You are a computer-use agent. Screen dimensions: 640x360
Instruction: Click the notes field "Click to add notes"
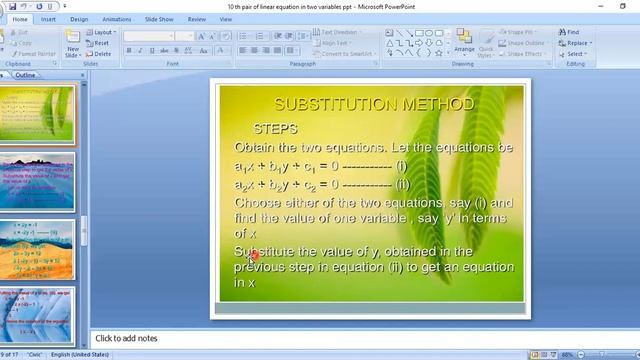point(126,338)
